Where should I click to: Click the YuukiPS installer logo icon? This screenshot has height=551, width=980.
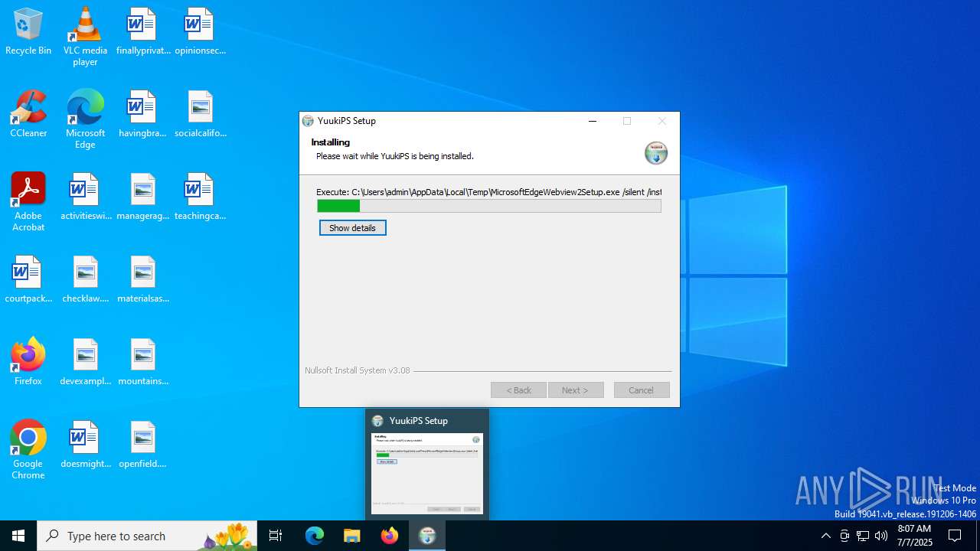pos(656,153)
